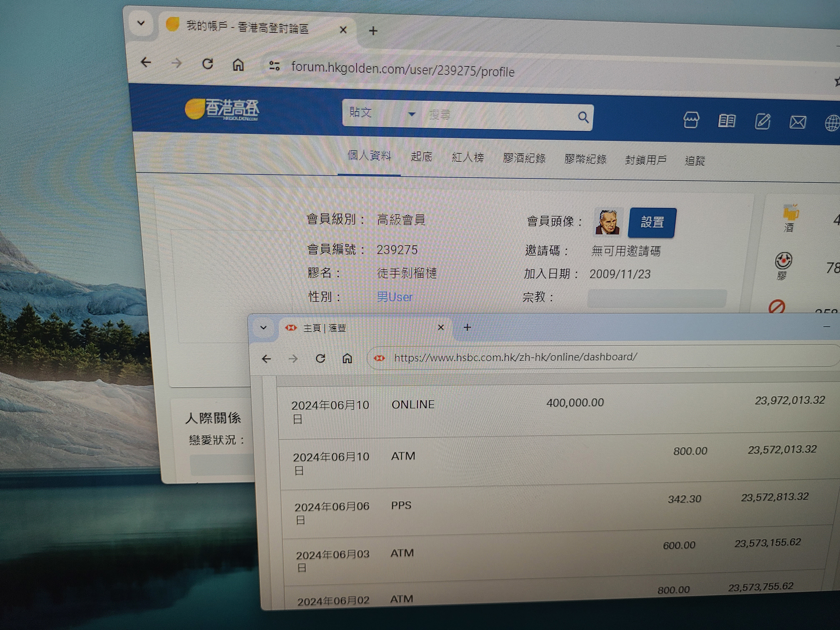Click back arrow in HKGolden browser window

(x=146, y=62)
